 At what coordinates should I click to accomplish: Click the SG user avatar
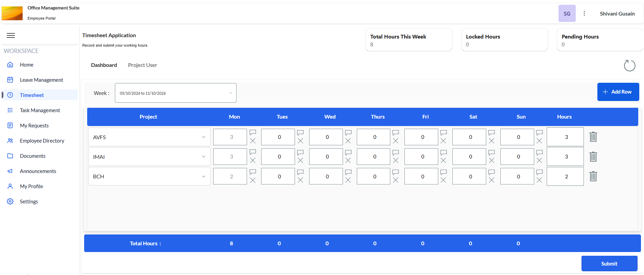click(567, 14)
